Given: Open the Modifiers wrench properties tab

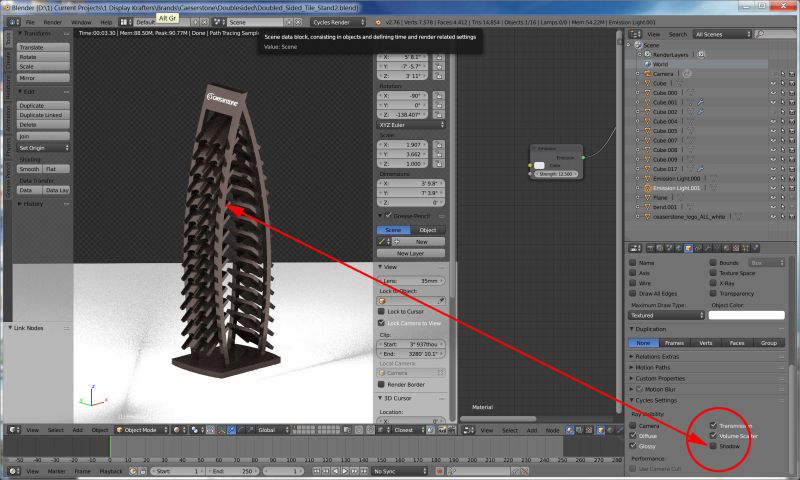Looking at the screenshot, I should [707, 248].
